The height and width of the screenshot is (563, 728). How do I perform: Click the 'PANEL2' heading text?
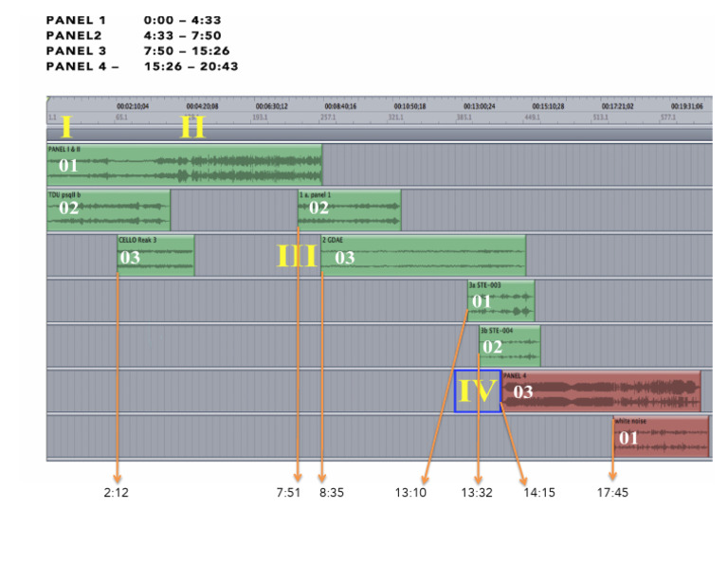point(74,36)
